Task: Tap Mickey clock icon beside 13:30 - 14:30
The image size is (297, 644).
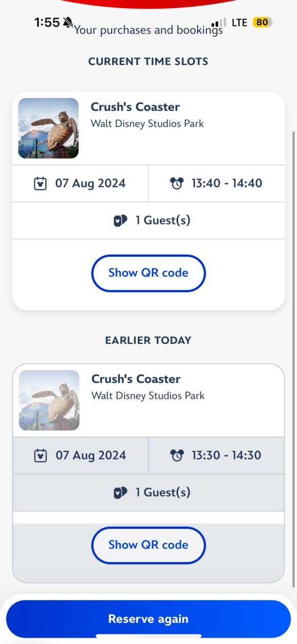Action: pyautogui.click(x=177, y=455)
